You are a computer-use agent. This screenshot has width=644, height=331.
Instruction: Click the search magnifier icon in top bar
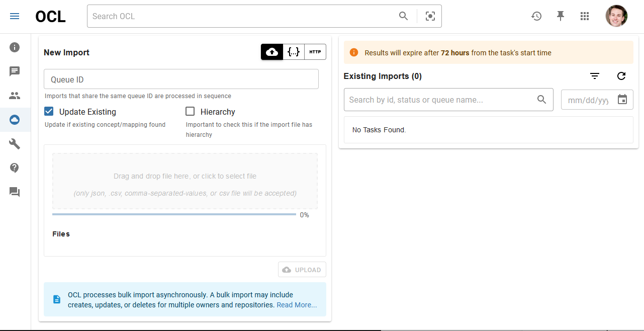403,16
